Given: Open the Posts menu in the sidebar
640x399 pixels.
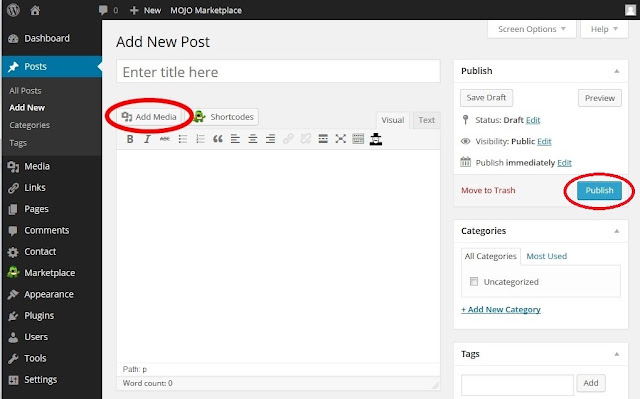Looking at the screenshot, I should click(52, 66).
